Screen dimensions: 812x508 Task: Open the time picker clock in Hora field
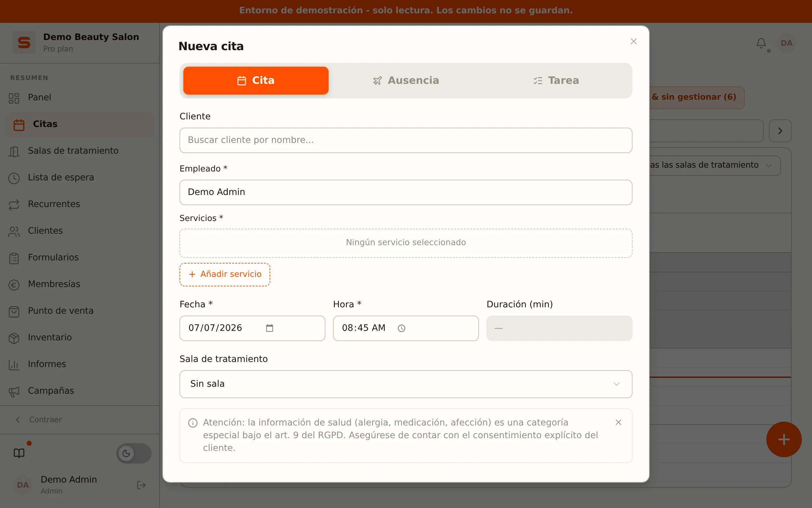pos(401,328)
